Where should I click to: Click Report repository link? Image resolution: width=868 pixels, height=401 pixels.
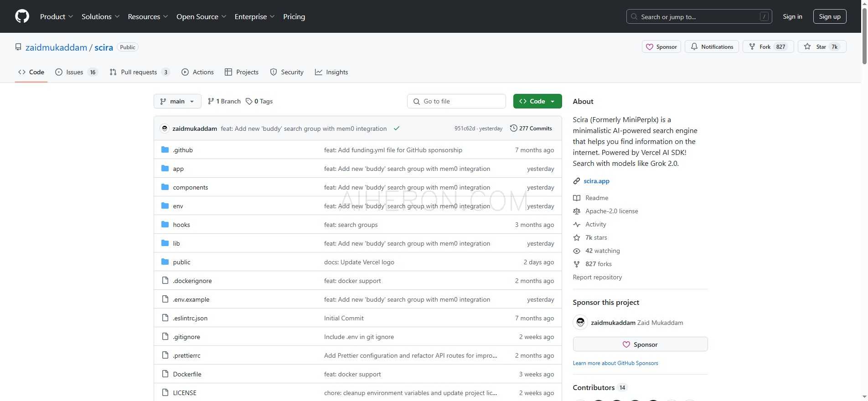tap(597, 277)
